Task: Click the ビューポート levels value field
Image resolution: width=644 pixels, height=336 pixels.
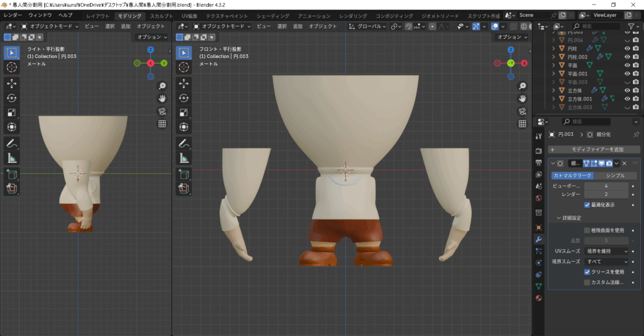Action: (x=606, y=186)
